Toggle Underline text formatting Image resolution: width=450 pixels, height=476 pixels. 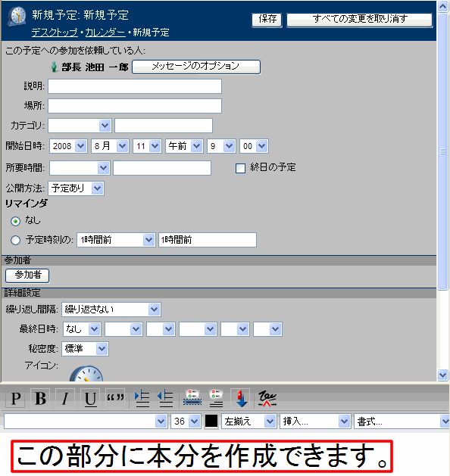point(90,398)
